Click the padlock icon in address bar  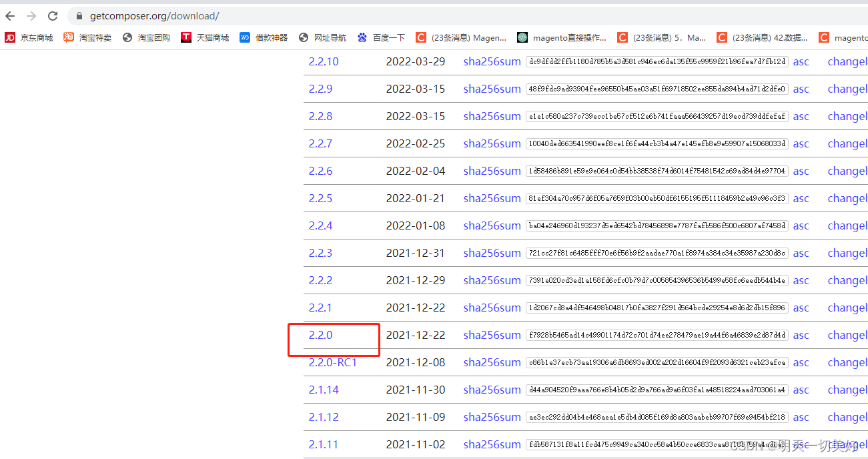pos(79,16)
